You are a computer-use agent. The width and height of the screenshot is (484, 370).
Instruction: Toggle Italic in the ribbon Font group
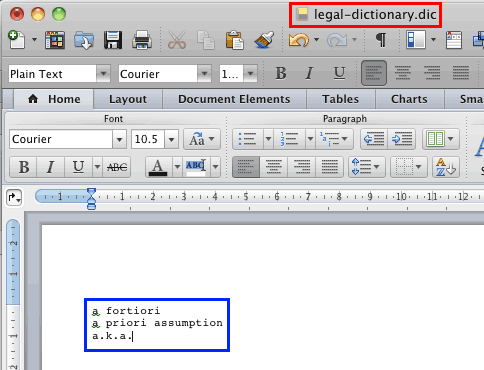click(x=50, y=167)
